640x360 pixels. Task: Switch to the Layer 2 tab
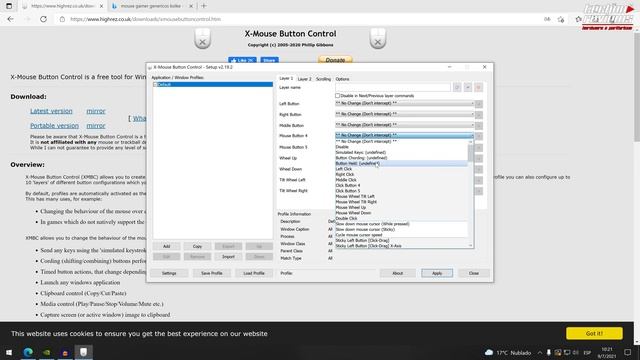[x=304, y=79]
